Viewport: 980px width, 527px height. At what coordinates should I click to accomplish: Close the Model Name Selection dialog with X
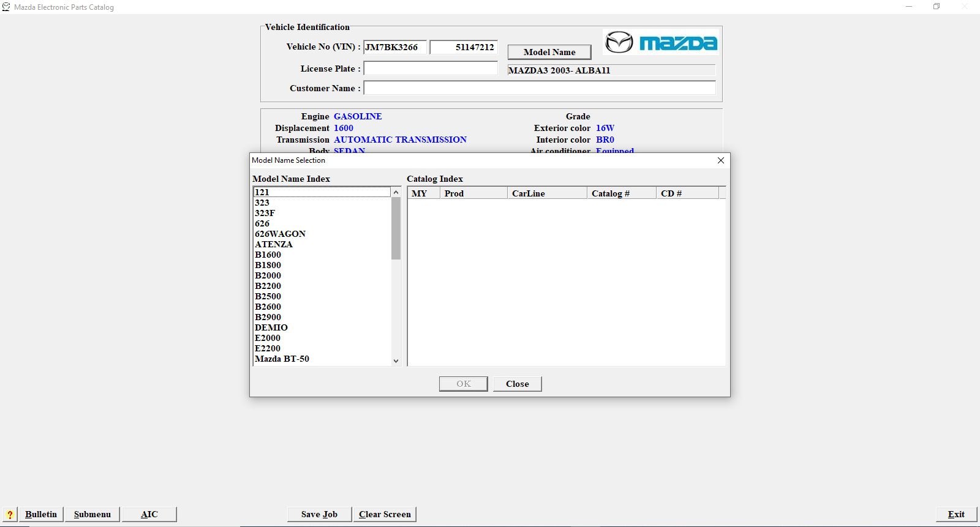pos(720,160)
